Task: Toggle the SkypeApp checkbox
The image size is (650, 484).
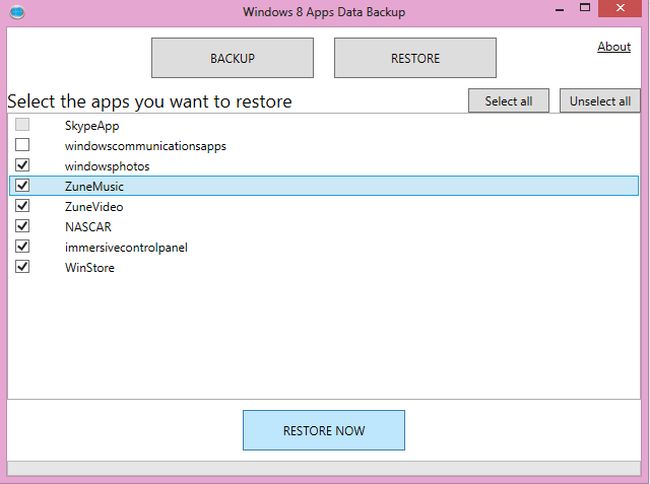Action: [x=22, y=124]
